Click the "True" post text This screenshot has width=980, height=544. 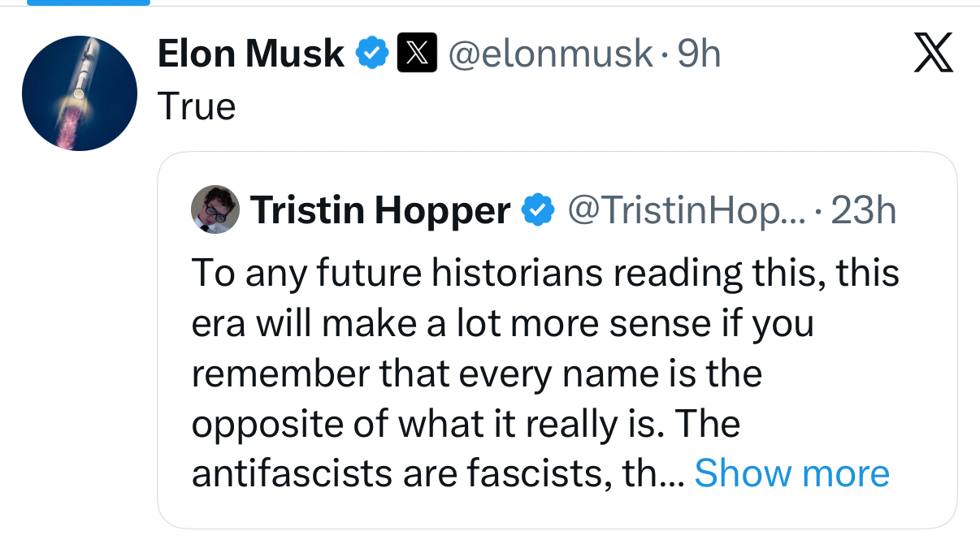pos(196,107)
